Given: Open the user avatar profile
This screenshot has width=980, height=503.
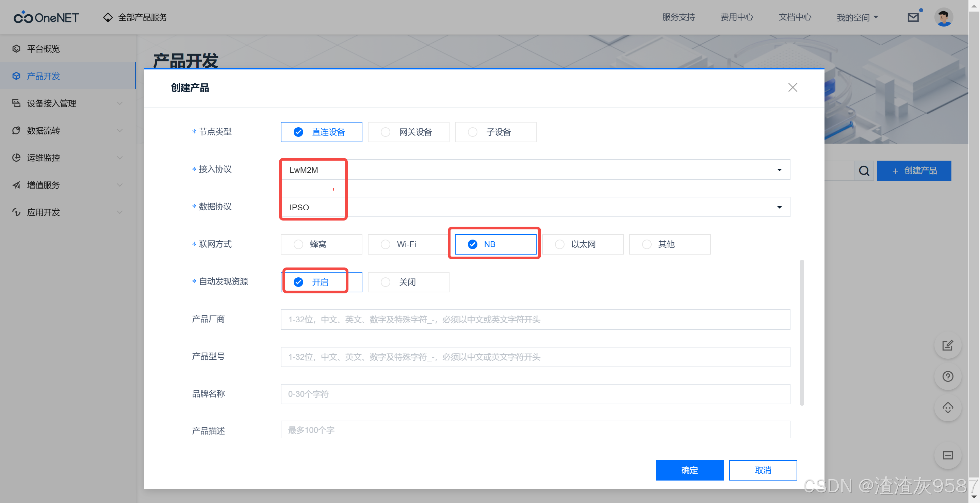Looking at the screenshot, I should [x=944, y=17].
